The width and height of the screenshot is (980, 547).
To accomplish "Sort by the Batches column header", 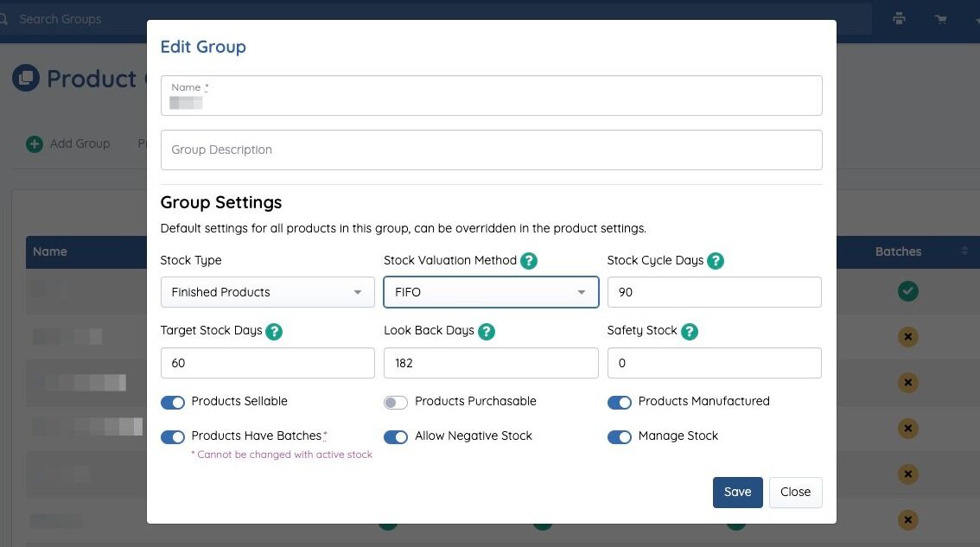I will pos(899,251).
